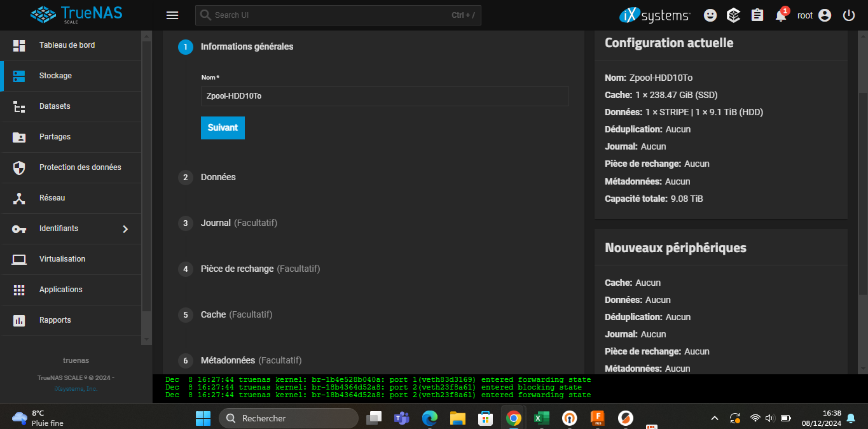Click the console log line mentioning veth83d3169
The height and width of the screenshot is (429, 868).
point(378,379)
